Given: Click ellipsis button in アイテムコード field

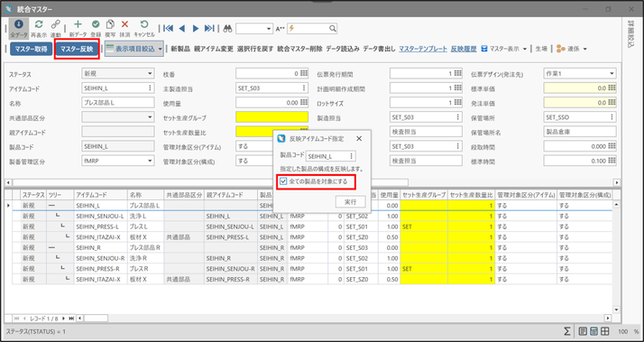Looking at the screenshot, I should [x=150, y=88].
